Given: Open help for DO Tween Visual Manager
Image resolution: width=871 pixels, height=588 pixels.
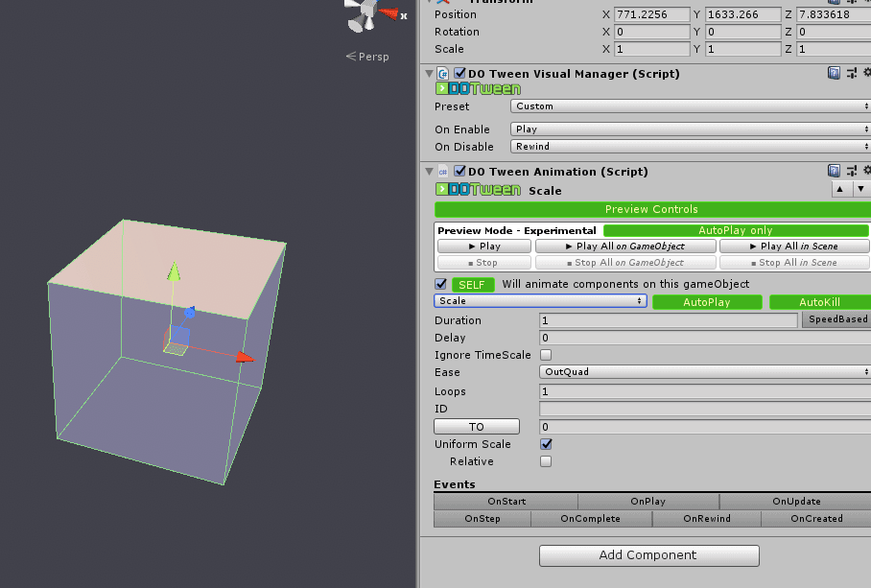Looking at the screenshot, I should pos(834,73).
